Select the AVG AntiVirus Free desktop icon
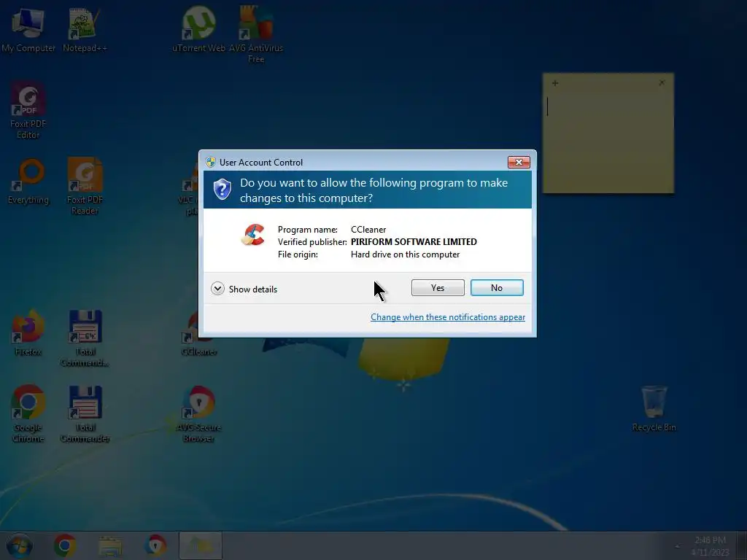Image resolution: width=747 pixels, height=560 pixels. [x=256, y=34]
